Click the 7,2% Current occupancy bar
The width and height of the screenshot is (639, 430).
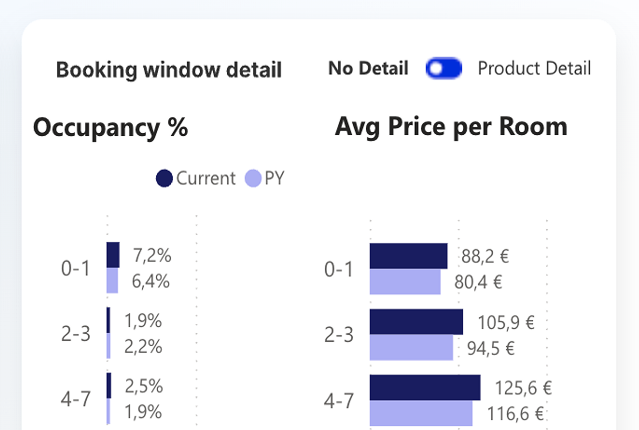(113, 255)
